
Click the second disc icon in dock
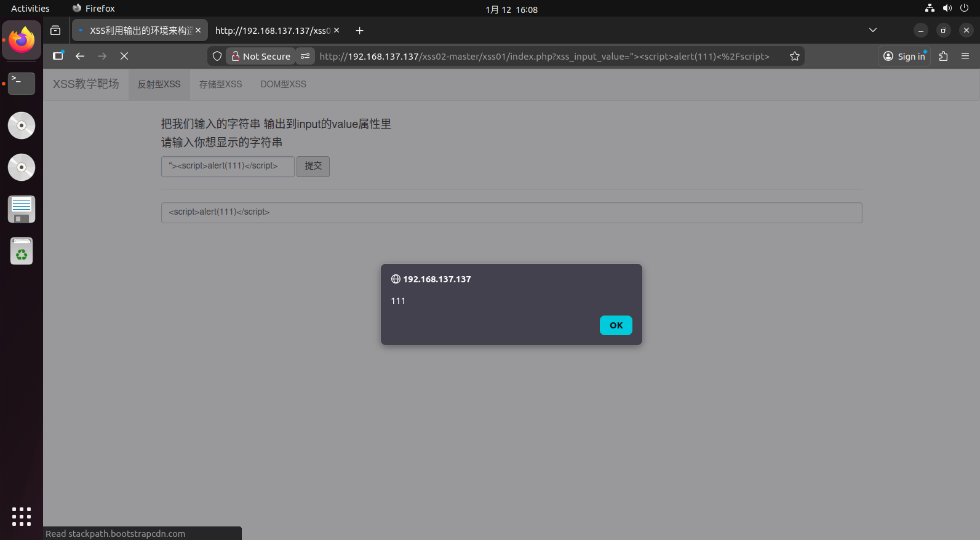click(x=22, y=167)
